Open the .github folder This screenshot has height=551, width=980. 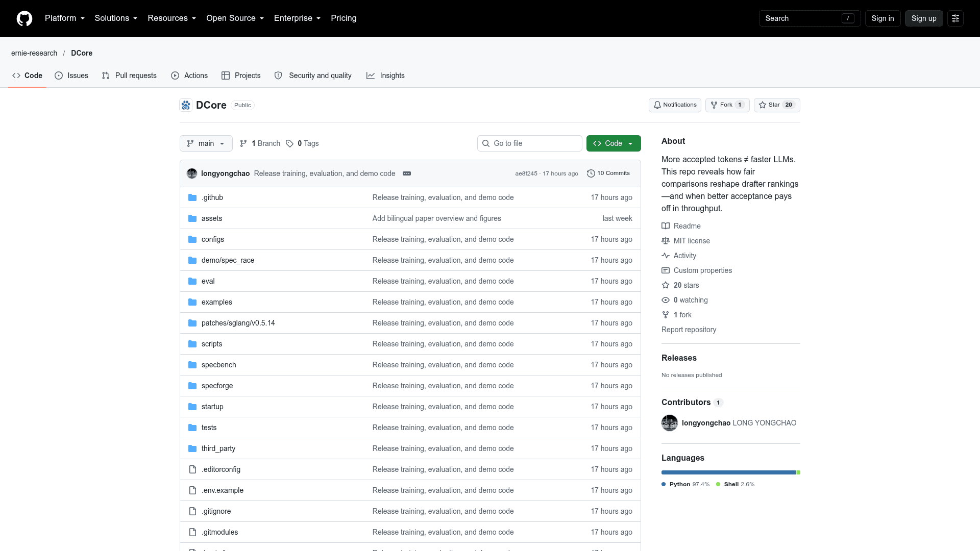(212, 197)
